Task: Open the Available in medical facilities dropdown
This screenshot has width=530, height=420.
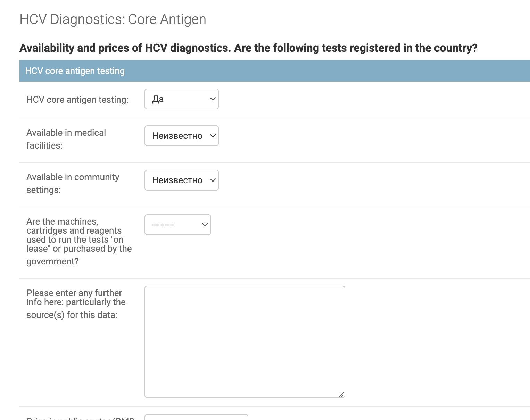Action: tap(181, 136)
